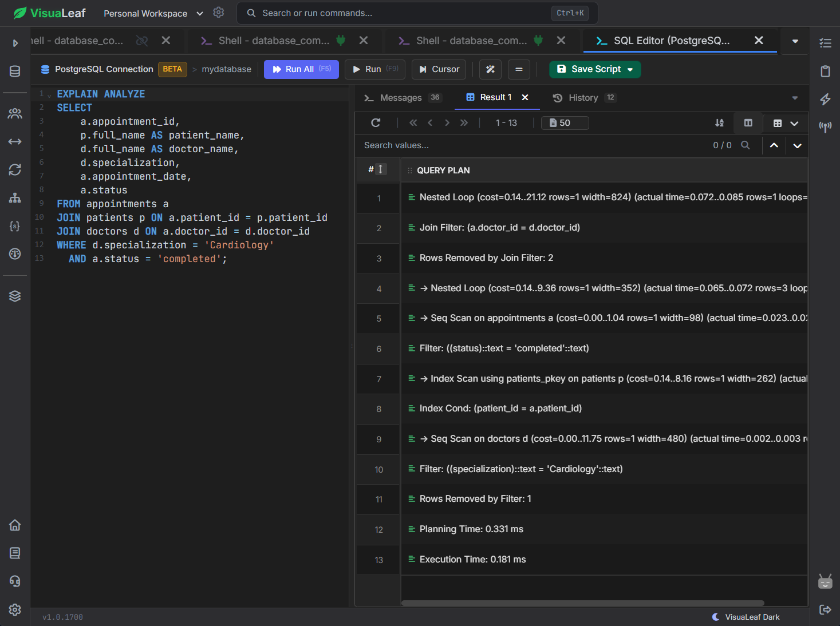
Task: Switch to the SQL Editor (PostgreSQ... tab
Action: (671, 41)
